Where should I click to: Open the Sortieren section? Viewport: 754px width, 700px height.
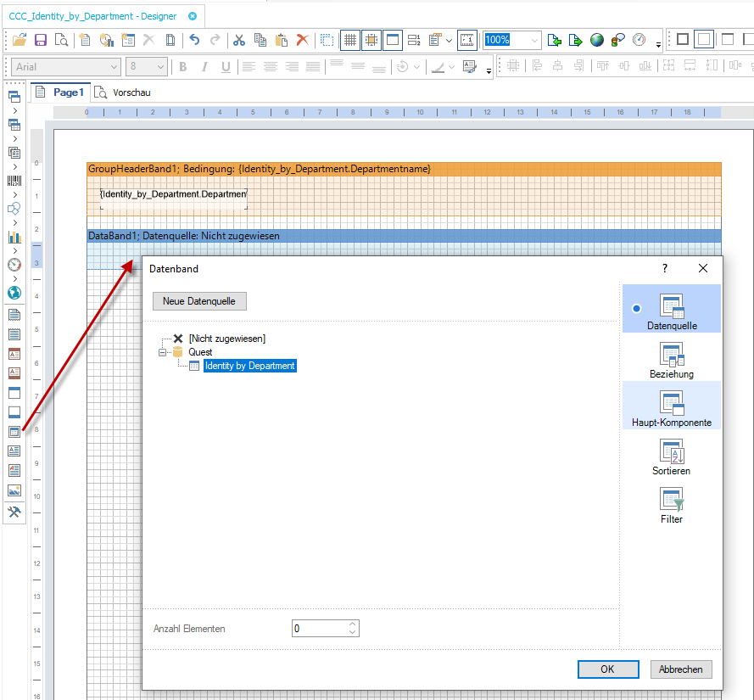click(x=672, y=457)
